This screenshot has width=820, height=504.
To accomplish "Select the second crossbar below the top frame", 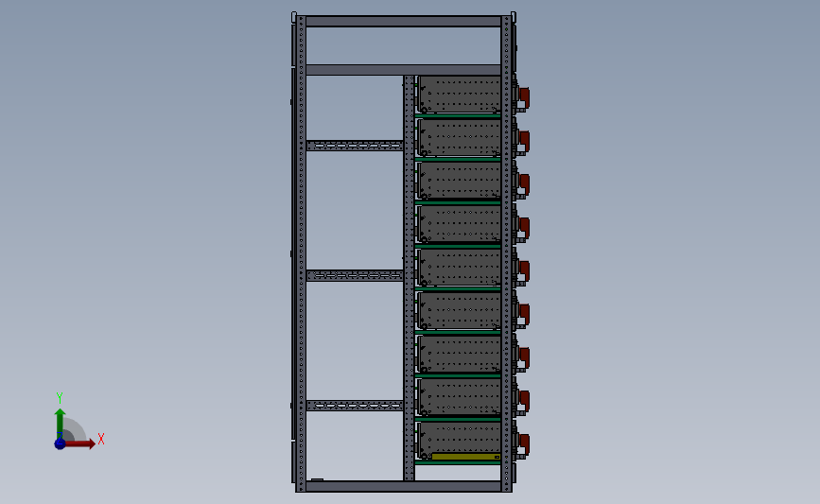I will [403, 70].
